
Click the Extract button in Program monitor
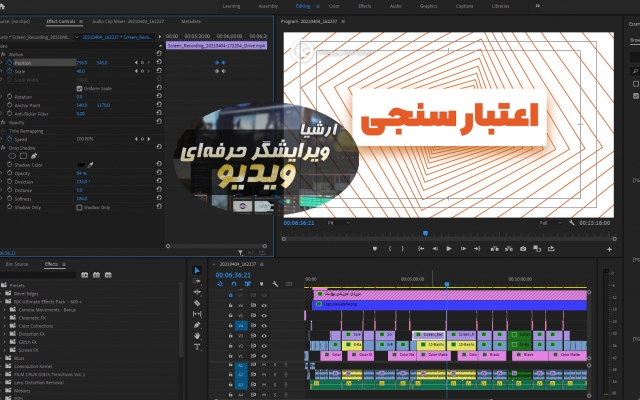[x=509, y=249]
